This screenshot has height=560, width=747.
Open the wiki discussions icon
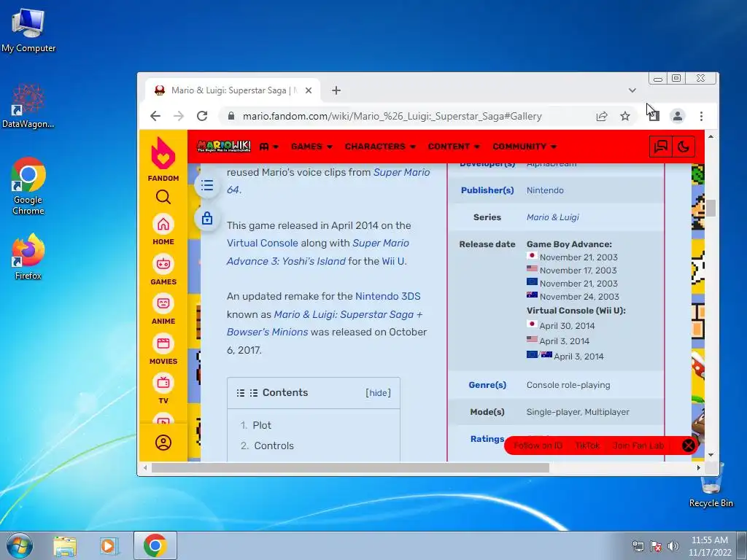pyautogui.click(x=661, y=147)
